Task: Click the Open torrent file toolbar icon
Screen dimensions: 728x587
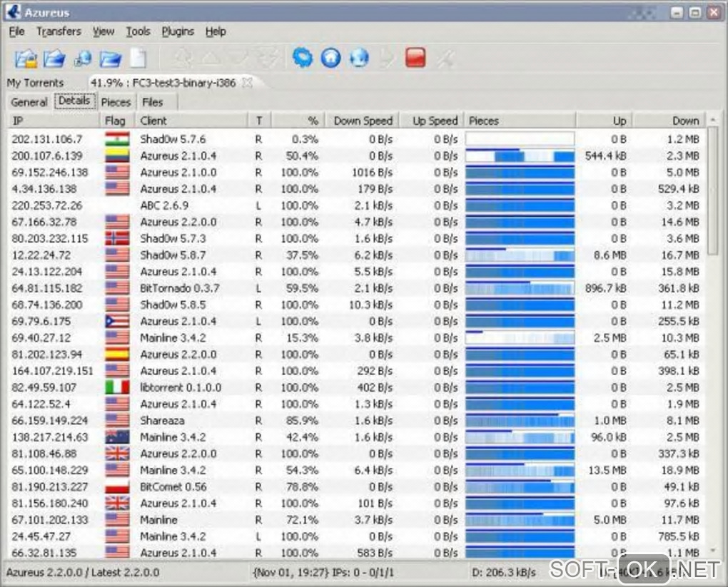Action: tap(54, 58)
